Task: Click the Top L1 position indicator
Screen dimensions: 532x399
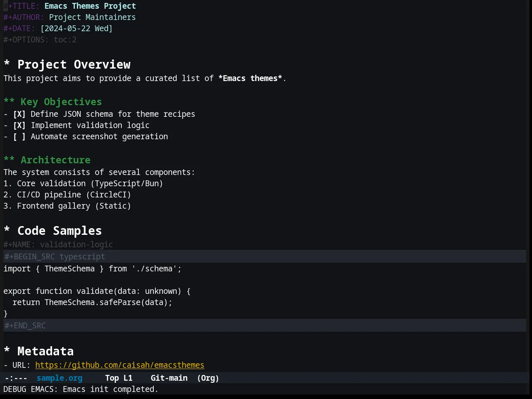Action: click(118, 378)
